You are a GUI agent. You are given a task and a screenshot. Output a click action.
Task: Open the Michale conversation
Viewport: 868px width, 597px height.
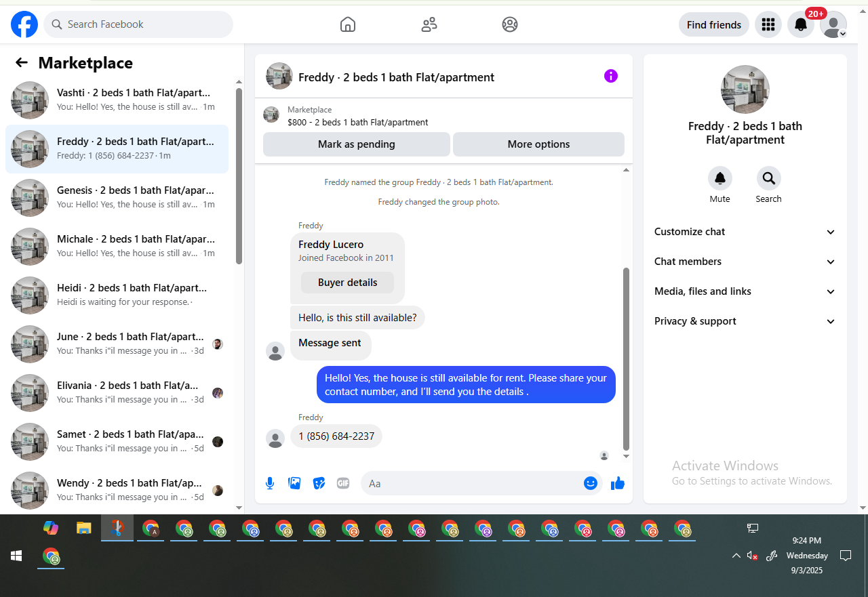tap(117, 247)
